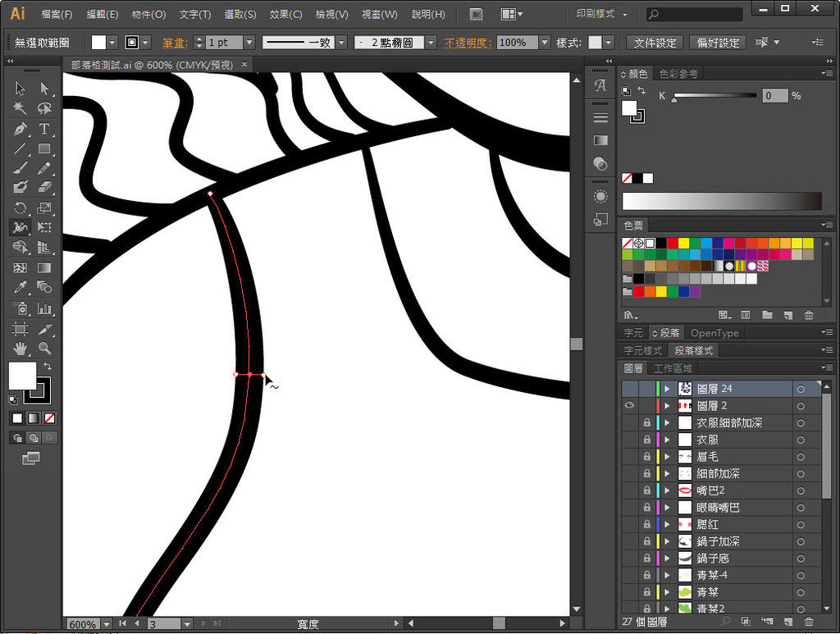Select the Pen tool
Viewport: 840px width, 634px height.
pos(21,129)
